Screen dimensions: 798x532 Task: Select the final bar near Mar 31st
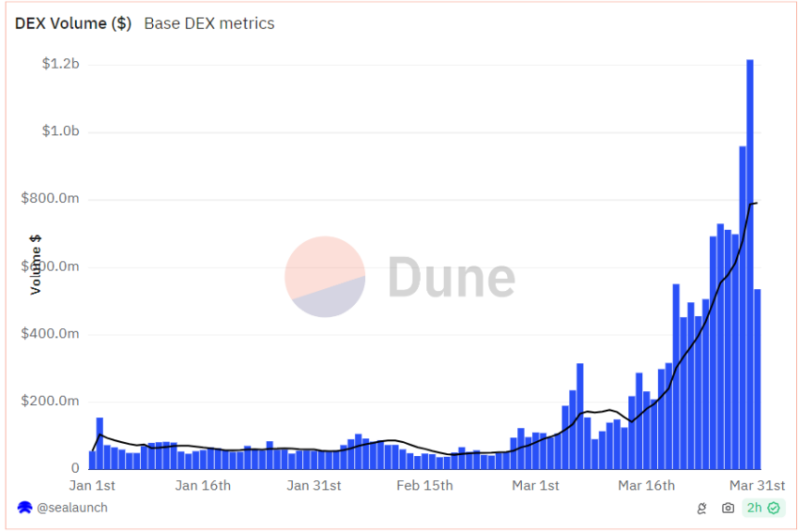(758, 379)
